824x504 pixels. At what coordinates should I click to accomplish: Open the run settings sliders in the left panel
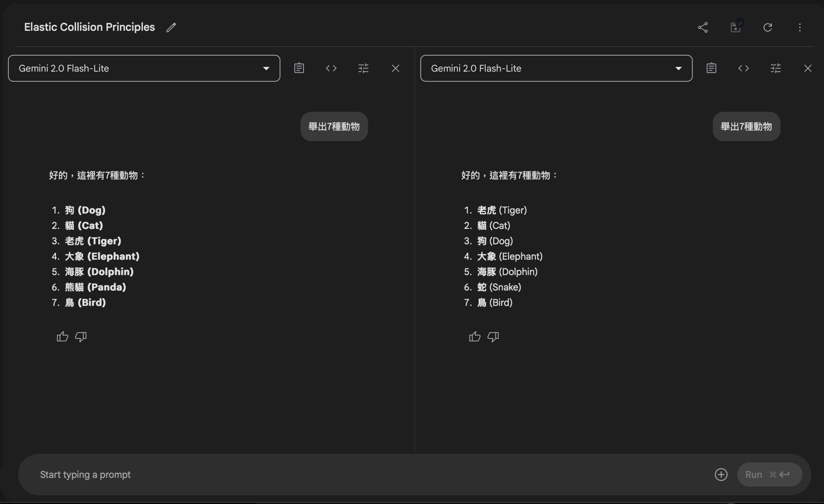[x=363, y=68]
